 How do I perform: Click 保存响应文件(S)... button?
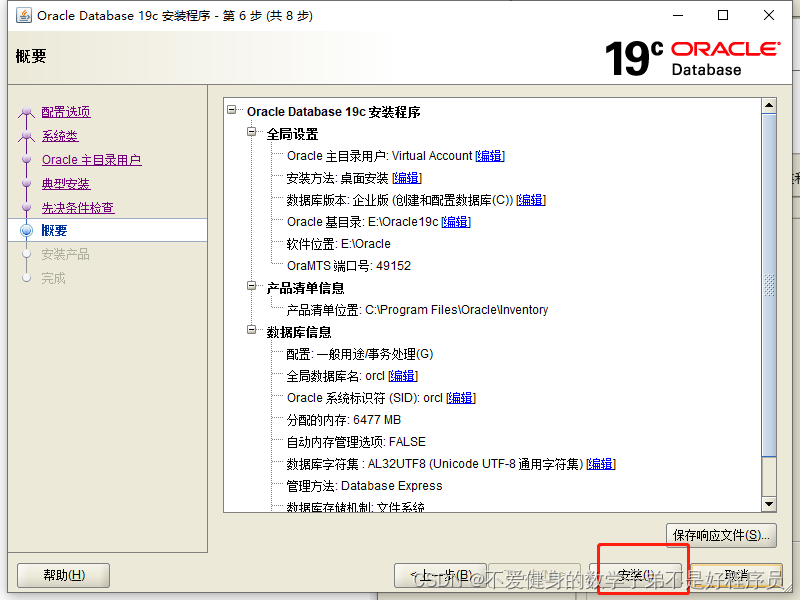[721, 535]
